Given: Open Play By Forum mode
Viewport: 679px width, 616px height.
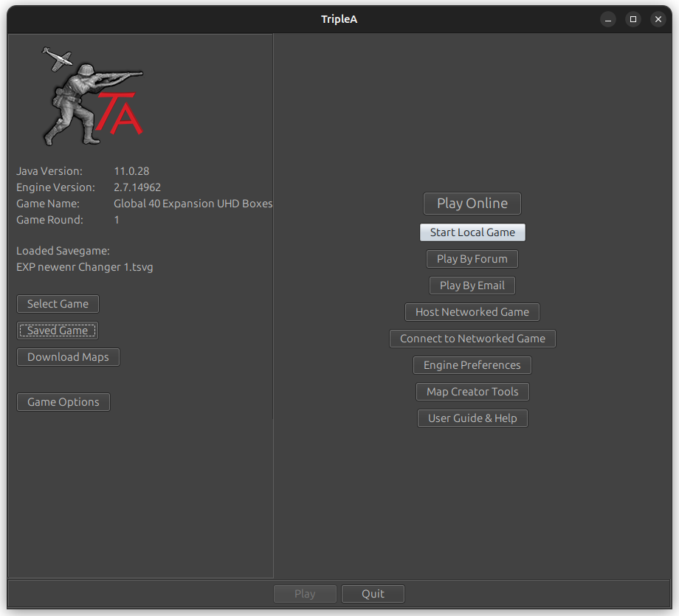Looking at the screenshot, I should (x=472, y=259).
